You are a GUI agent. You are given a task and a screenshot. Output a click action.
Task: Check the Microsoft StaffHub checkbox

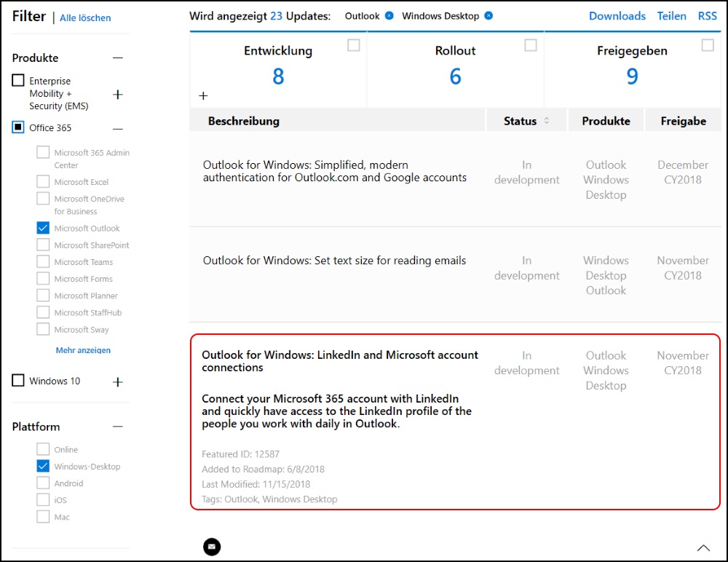pos(43,312)
